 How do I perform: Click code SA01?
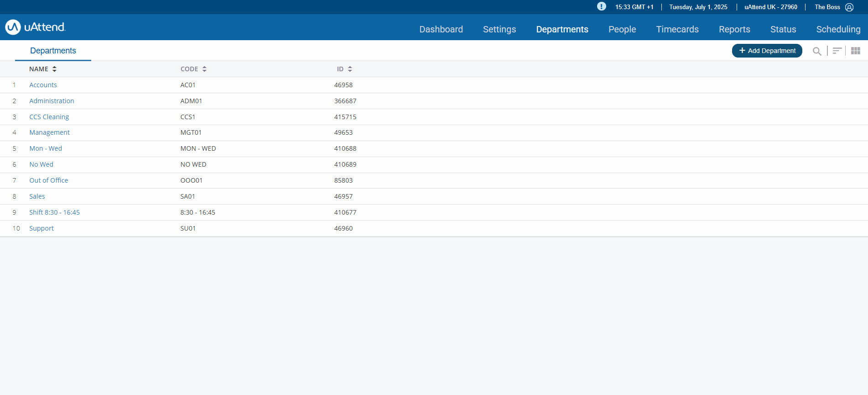click(187, 196)
